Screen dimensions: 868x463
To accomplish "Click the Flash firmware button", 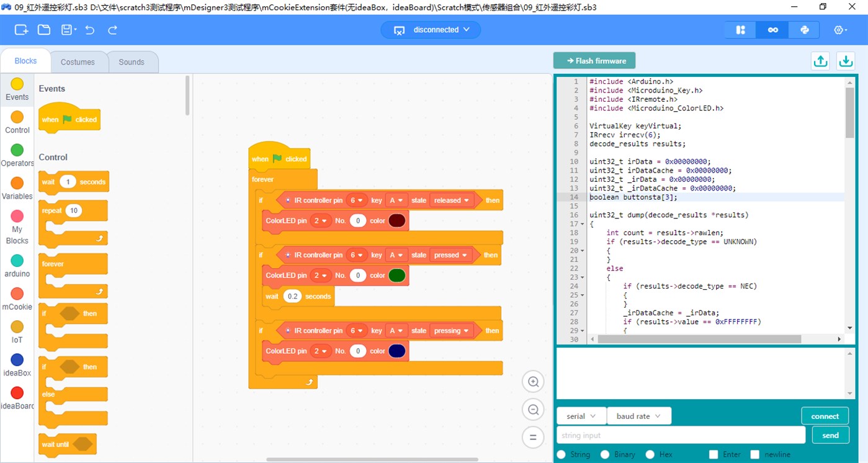I will coord(594,60).
